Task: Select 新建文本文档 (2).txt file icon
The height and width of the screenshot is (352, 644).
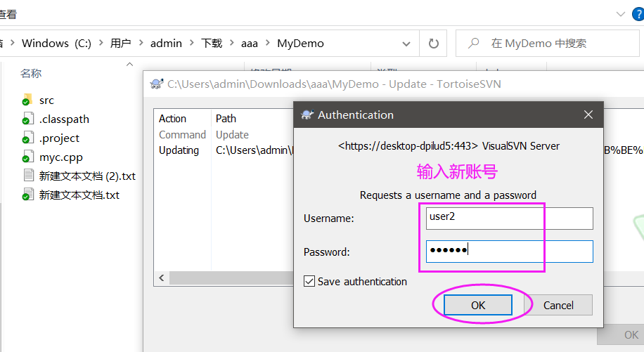Action: pyautogui.click(x=29, y=175)
